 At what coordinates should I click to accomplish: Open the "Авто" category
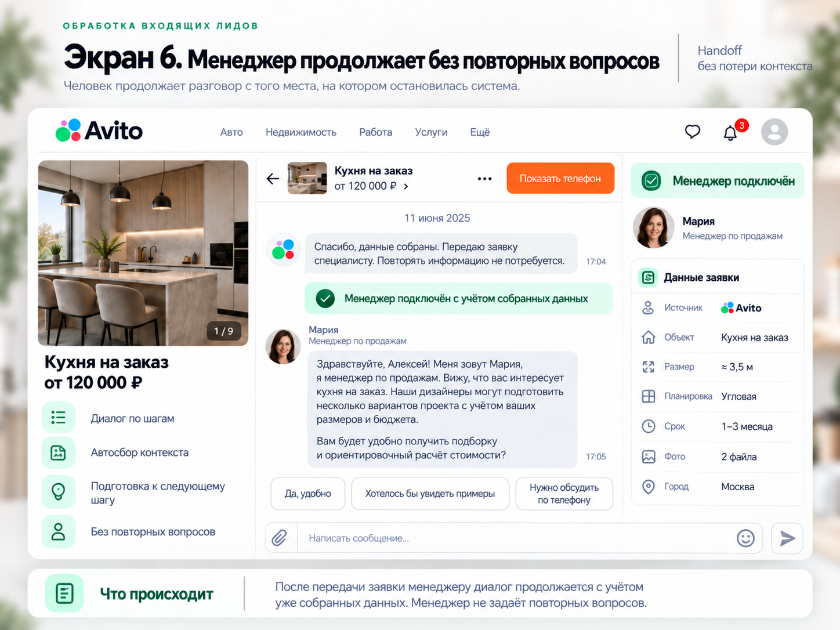pos(231,132)
